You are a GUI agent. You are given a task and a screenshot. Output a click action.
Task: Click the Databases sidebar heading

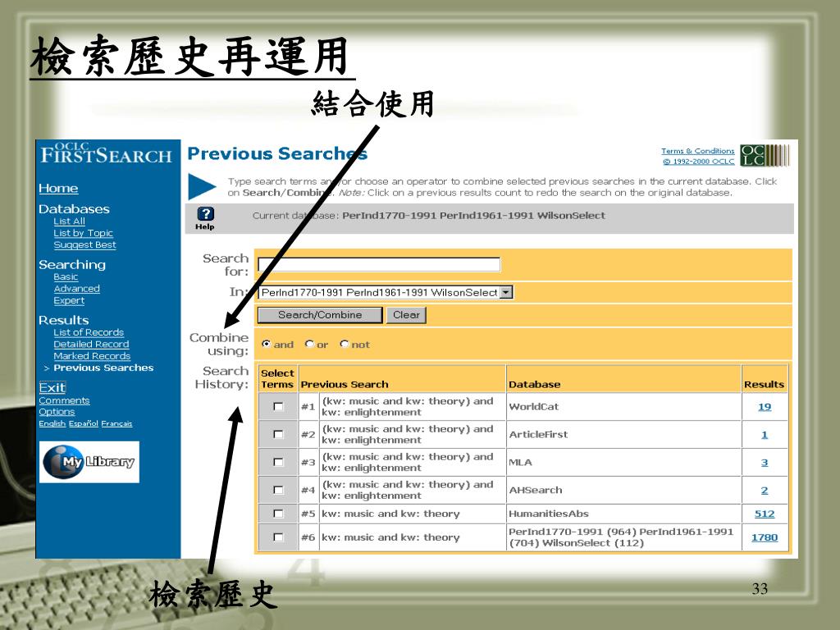click(x=74, y=209)
